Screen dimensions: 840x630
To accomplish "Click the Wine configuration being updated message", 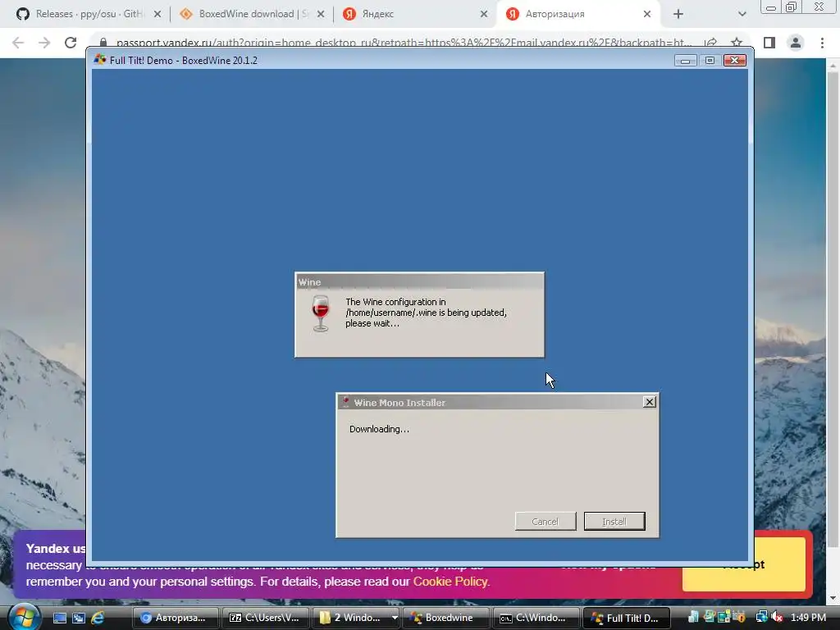I will click(x=426, y=313).
